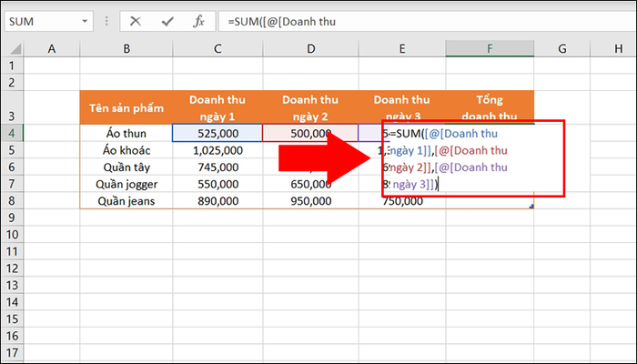Select the 'Áo thun' cell
Viewport: 637px width, 364px height.
click(x=126, y=133)
